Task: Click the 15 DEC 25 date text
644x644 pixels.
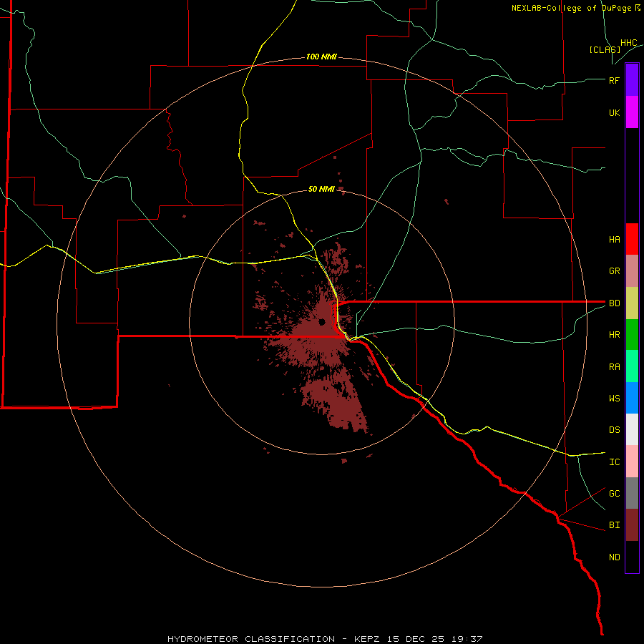Action: click(415, 639)
